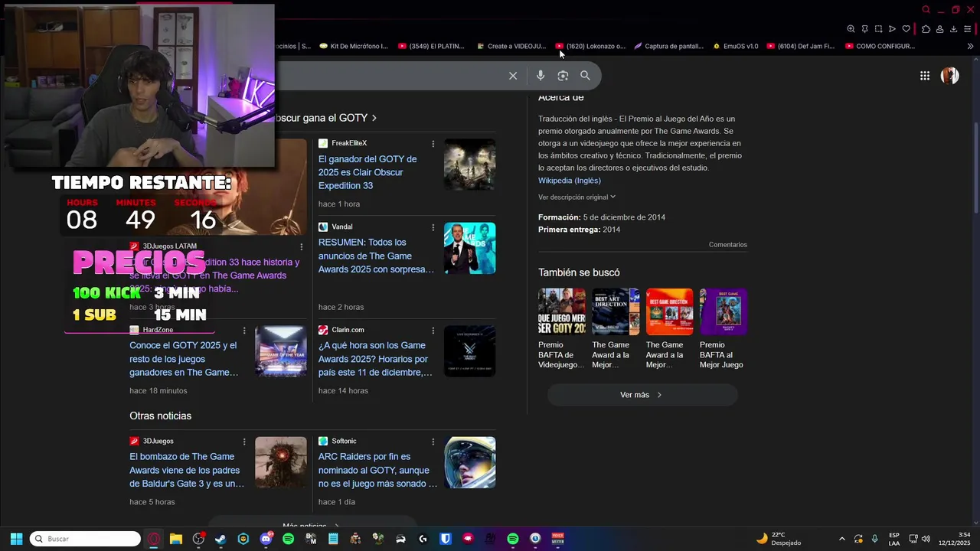The height and width of the screenshot is (551, 980).
Task: Open browser page zoom control
Action: 851,29
